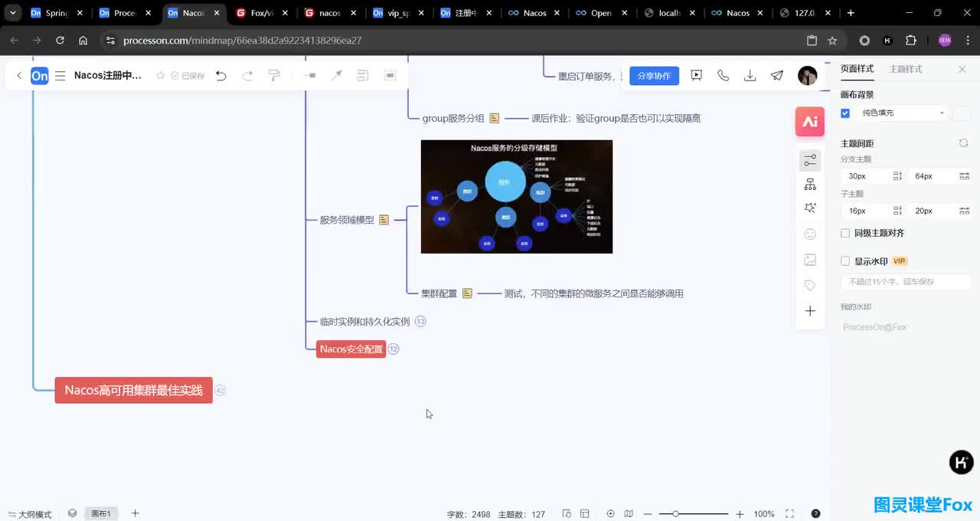Open the note icon on 服务领域模型
This screenshot has width=980, height=521.
(384, 220)
